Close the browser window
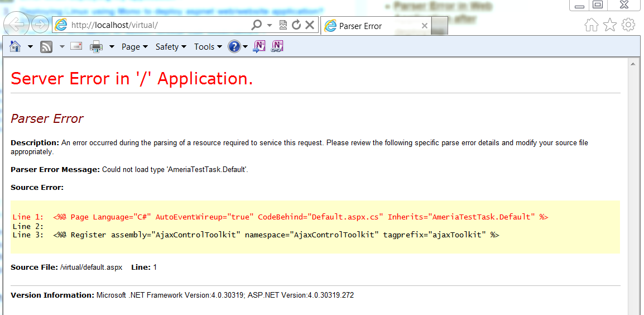The image size is (644, 315). point(624,5)
